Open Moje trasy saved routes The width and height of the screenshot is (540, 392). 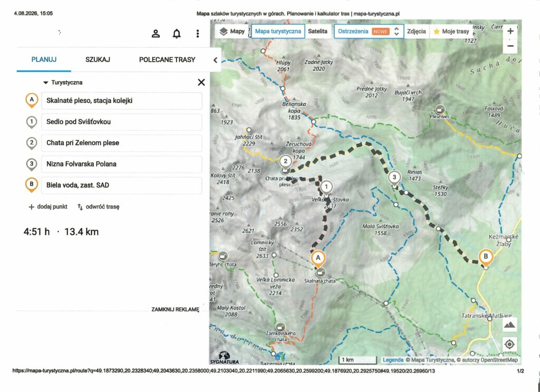pos(451,31)
